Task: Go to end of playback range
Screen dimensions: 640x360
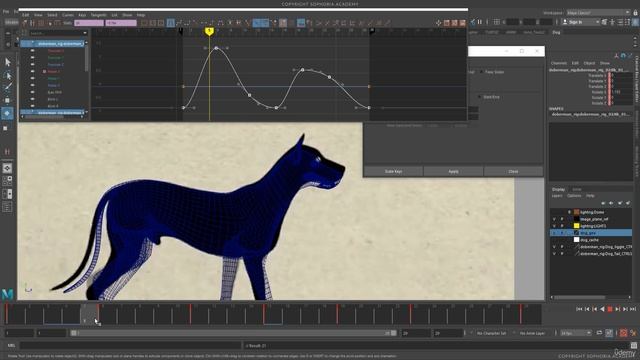Action: [x=633, y=309]
